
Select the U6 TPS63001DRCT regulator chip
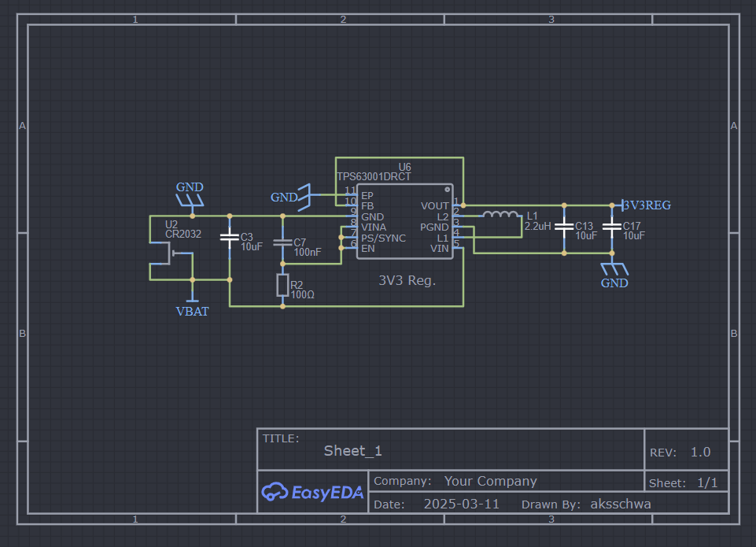pyautogui.click(x=404, y=221)
